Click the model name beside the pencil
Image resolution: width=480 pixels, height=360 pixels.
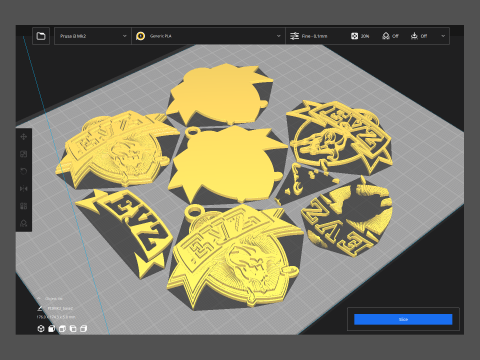coord(60,308)
